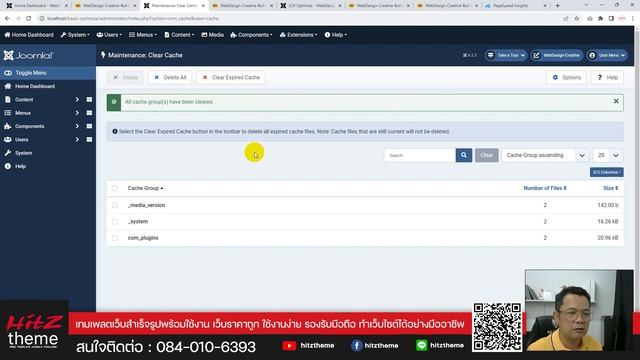Viewport: 640px width, 360px height.
Task: Open the browser extensions puzzle icon
Action: tap(600, 18)
